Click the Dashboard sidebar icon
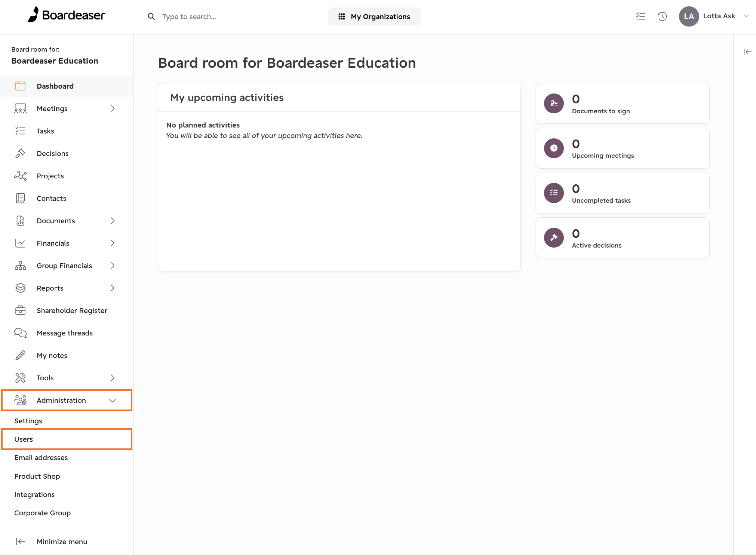Image resolution: width=756 pixels, height=555 pixels. coord(20,86)
